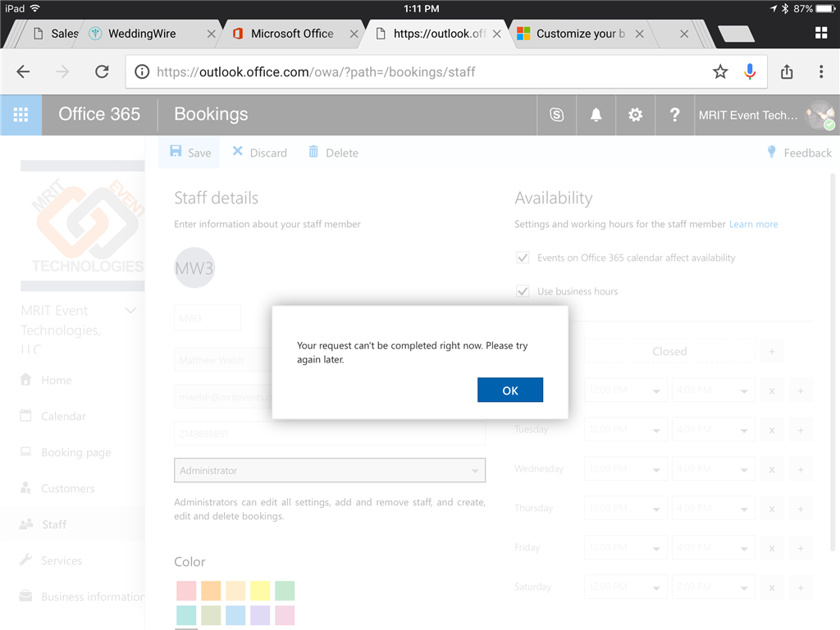Click Bookings app title
840x630 pixels.
(211, 114)
